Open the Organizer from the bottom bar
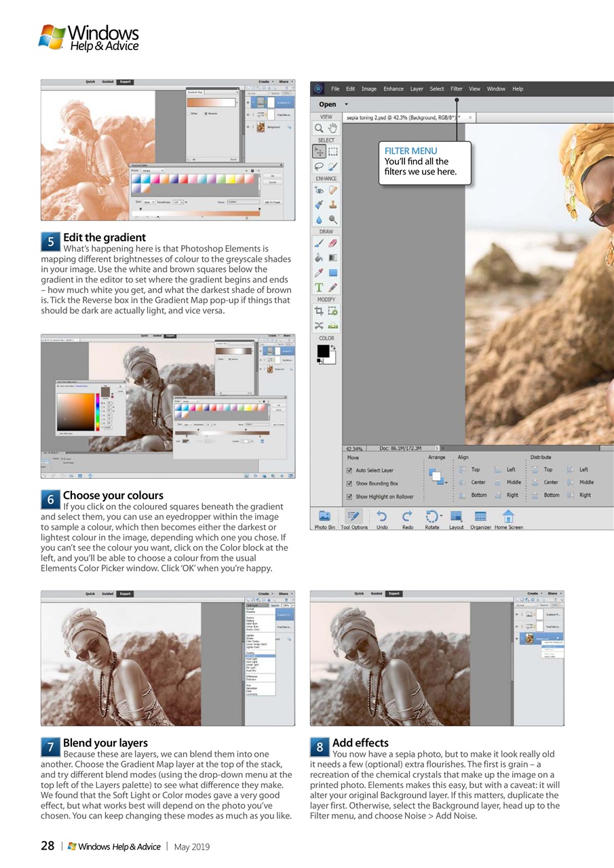Viewport: 614px width, 868px height. click(480, 517)
